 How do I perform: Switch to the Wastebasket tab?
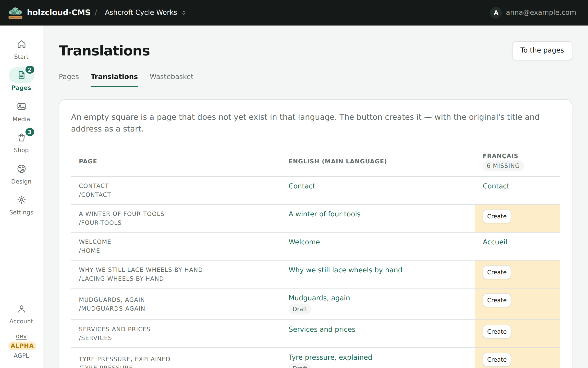pos(171,77)
